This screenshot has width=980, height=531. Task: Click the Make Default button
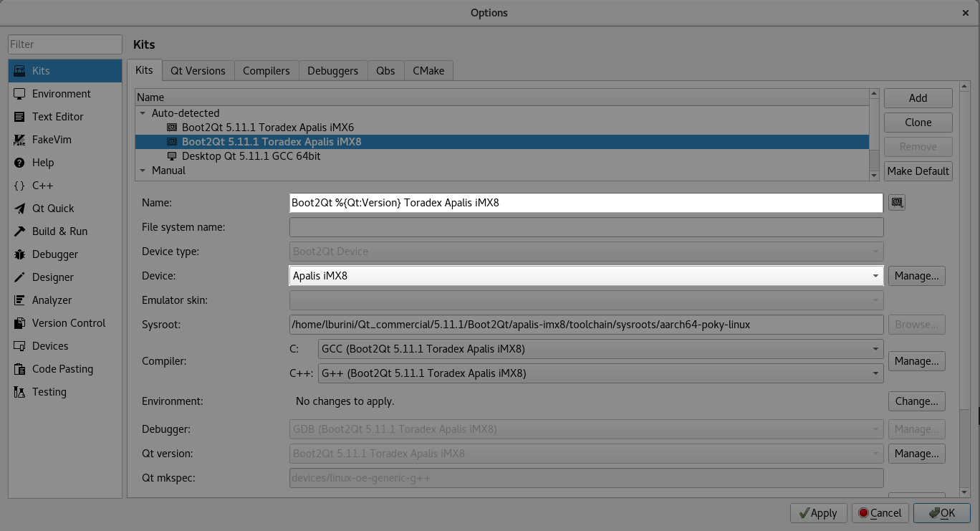pyautogui.click(x=918, y=171)
